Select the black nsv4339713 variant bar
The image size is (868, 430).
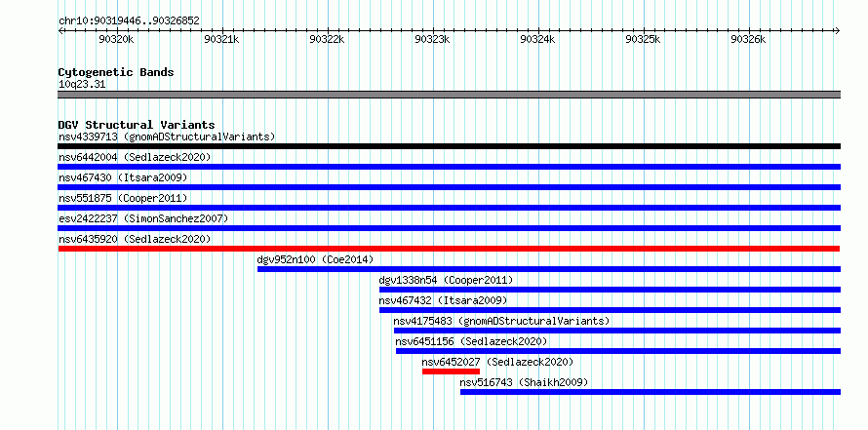pos(449,146)
